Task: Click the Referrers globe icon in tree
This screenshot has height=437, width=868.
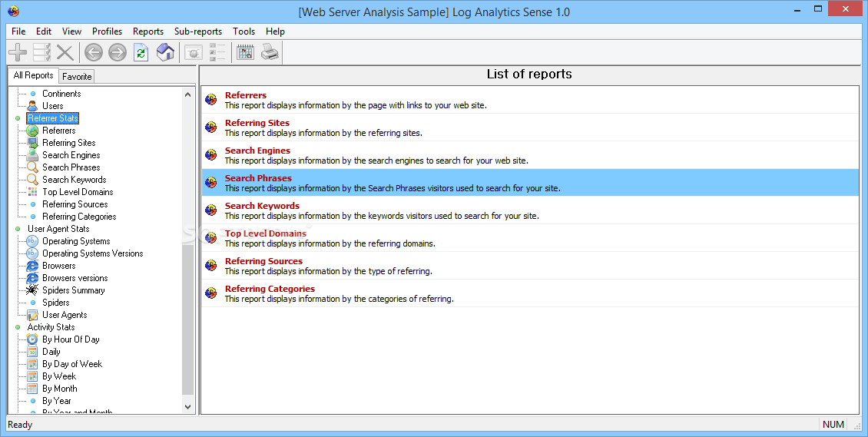Action: click(33, 131)
